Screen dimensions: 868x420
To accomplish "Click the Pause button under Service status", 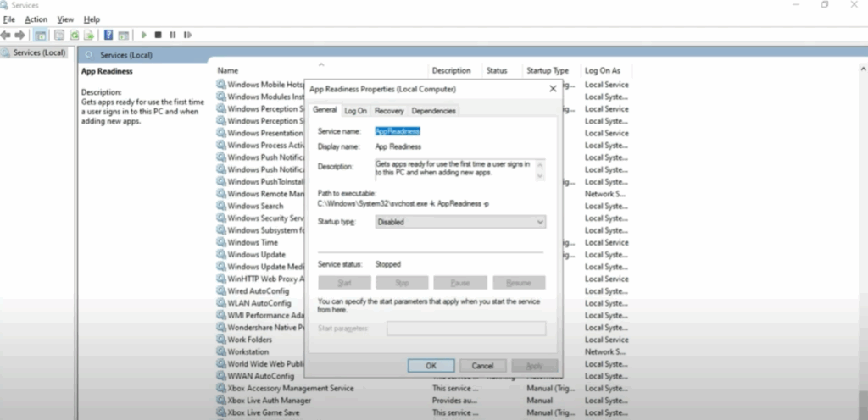I will pos(460,283).
